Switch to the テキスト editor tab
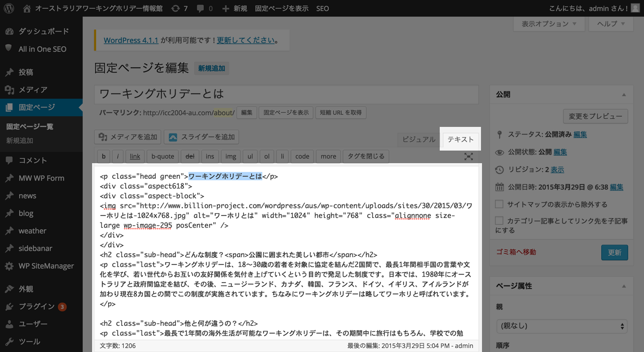 coord(461,139)
